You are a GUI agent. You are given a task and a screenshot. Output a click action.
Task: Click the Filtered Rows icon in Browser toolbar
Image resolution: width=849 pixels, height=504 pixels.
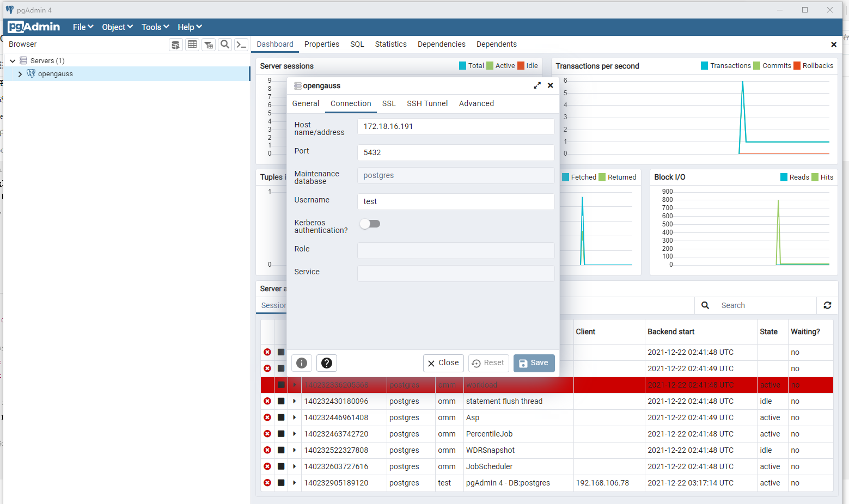pyautogui.click(x=209, y=45)
